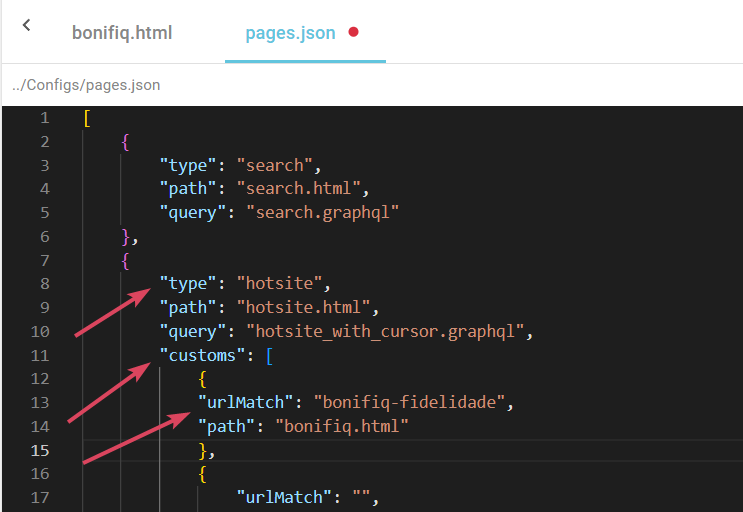
Task: Click the "hotsite_with_cursor.graphql" query value
Action: pyautogui.click(x=385, y=331)
